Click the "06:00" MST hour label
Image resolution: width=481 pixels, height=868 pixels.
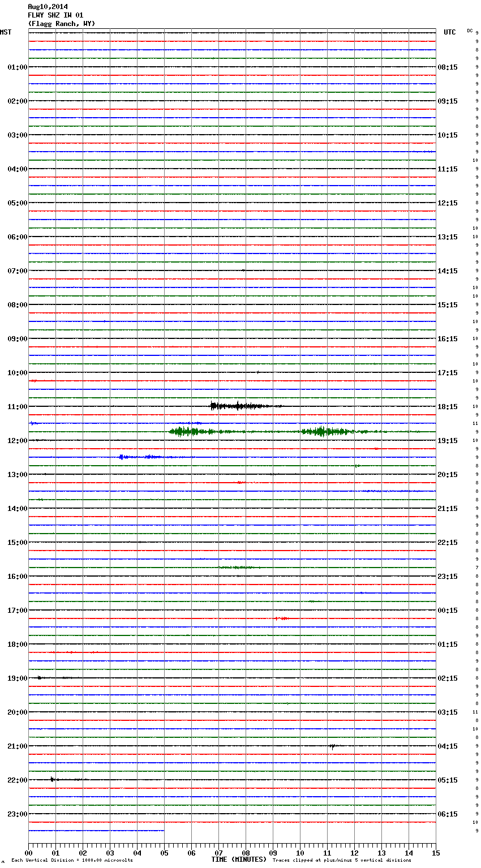[x=18, y=237]
